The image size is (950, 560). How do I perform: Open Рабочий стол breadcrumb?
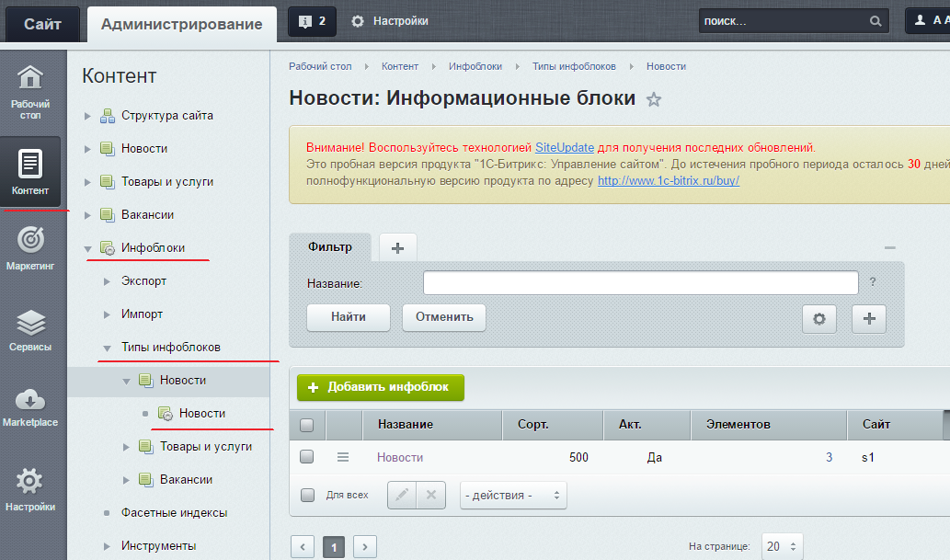[320, 66]
